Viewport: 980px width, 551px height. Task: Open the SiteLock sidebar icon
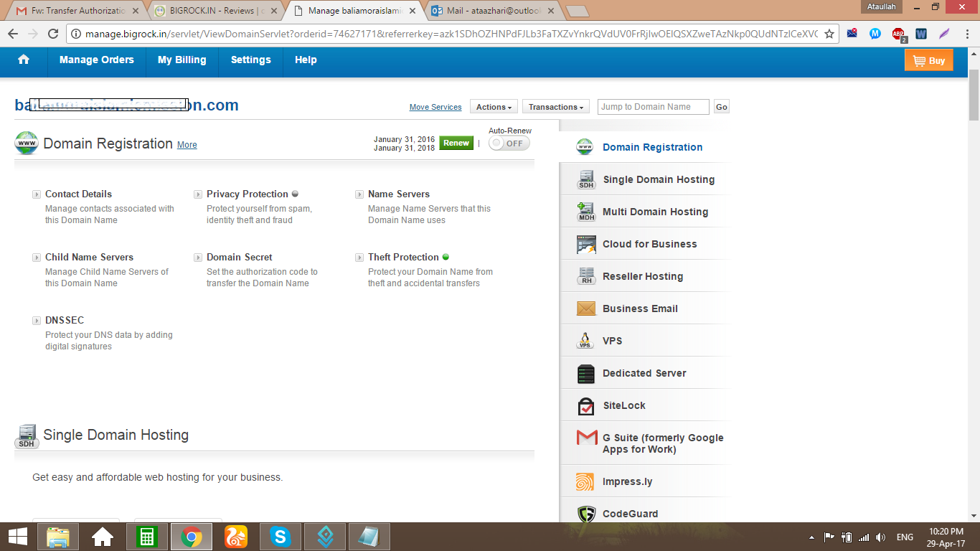[586, 406]
